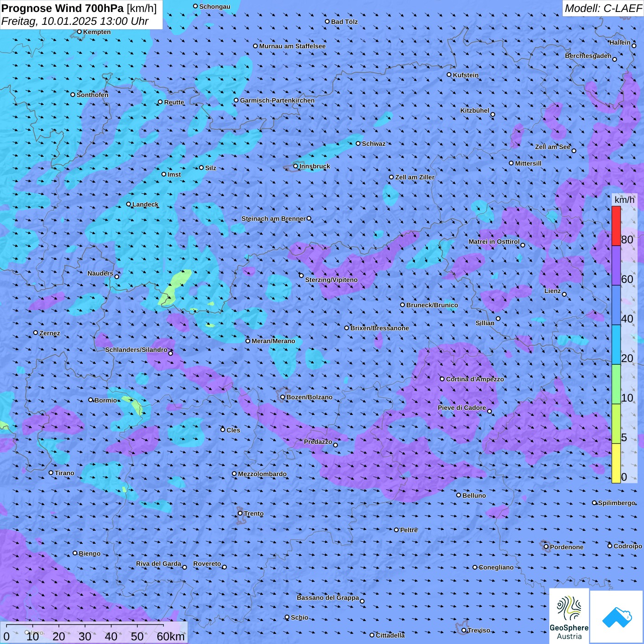The image size is (644, 644).
Task: Click the 'km/h' legend heading
Action: pos(624,200)
